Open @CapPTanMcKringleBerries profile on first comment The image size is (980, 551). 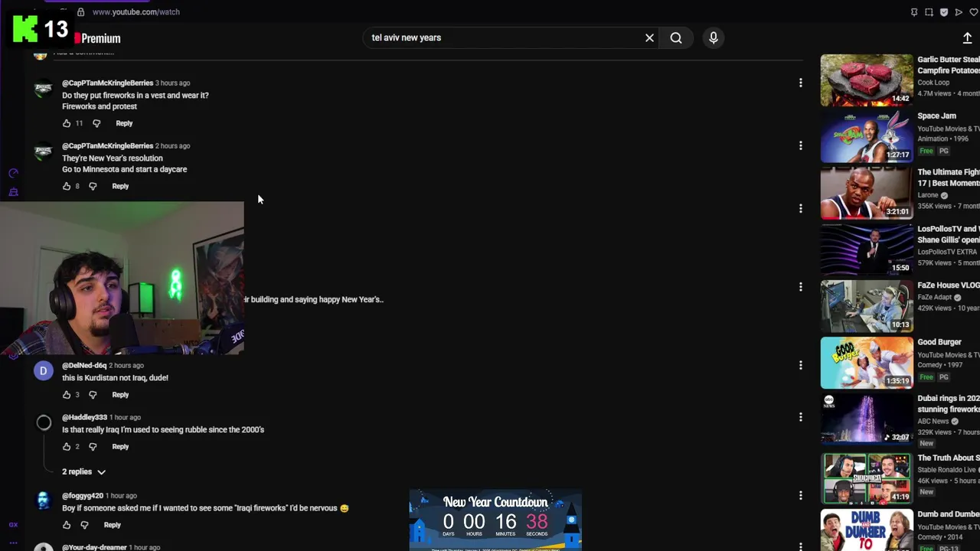pyautogui.click(x=107, y=83)
